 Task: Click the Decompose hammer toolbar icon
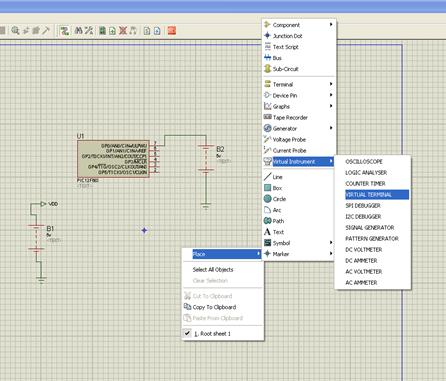click(46, 31)
